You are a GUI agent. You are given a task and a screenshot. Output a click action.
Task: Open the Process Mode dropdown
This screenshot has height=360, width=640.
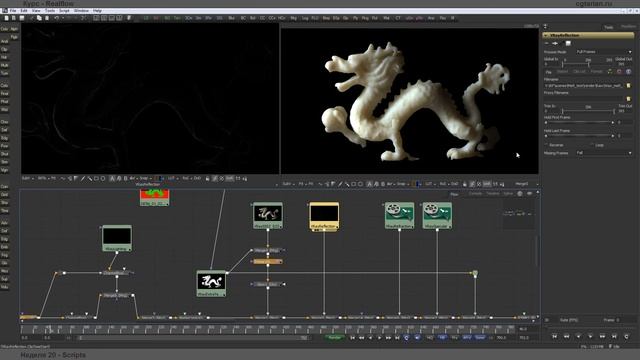(604, 52)
